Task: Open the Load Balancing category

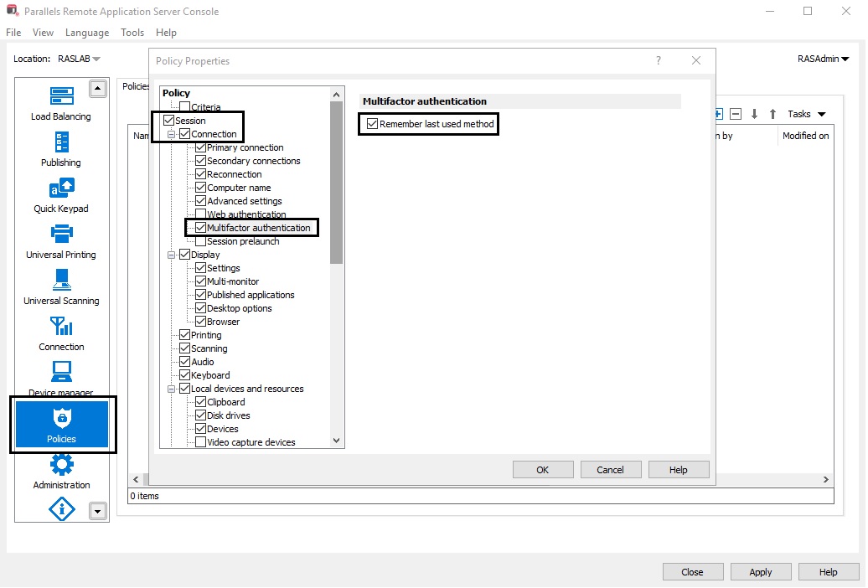Action: tap(61, 104)
